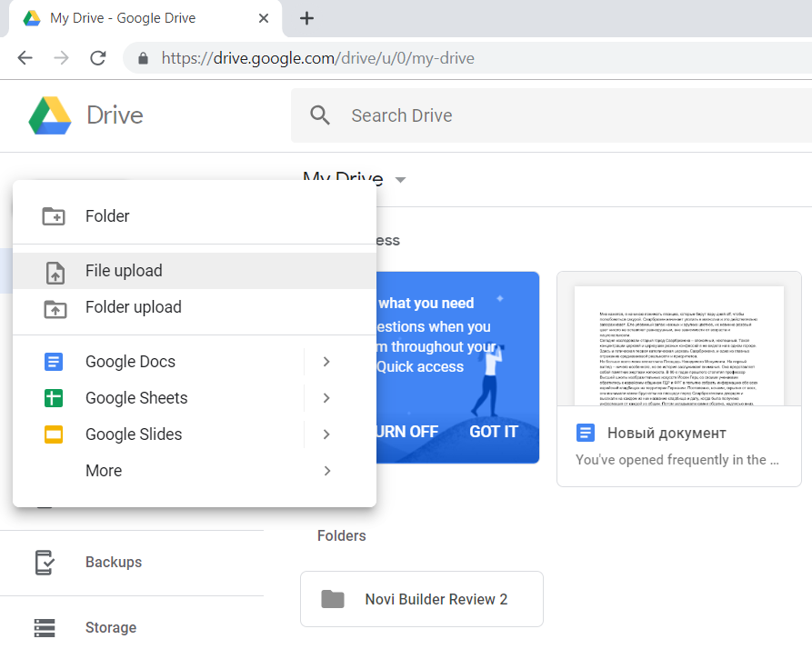
Task: Click the green Google Sheets icon
Action: (54, 398)
